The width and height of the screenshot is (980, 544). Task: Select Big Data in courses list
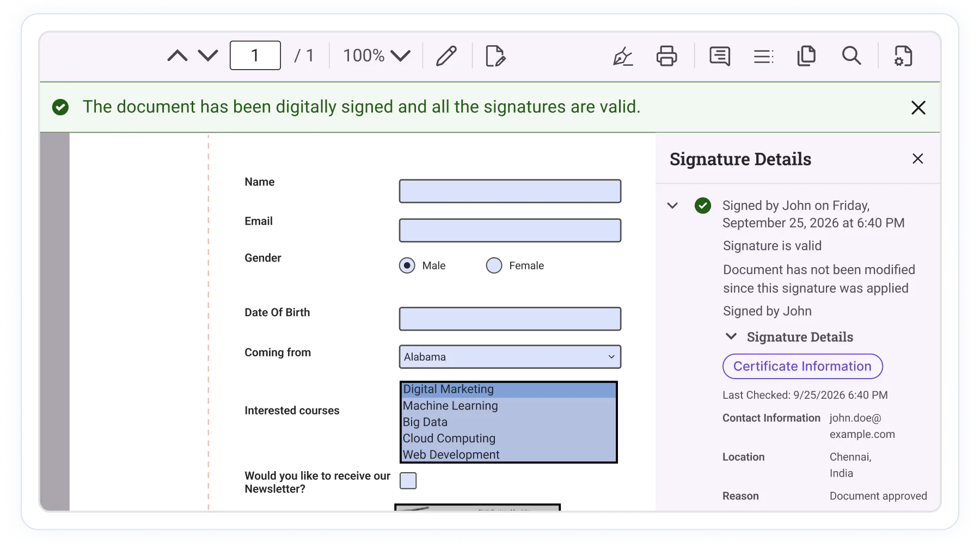point(509,422)
